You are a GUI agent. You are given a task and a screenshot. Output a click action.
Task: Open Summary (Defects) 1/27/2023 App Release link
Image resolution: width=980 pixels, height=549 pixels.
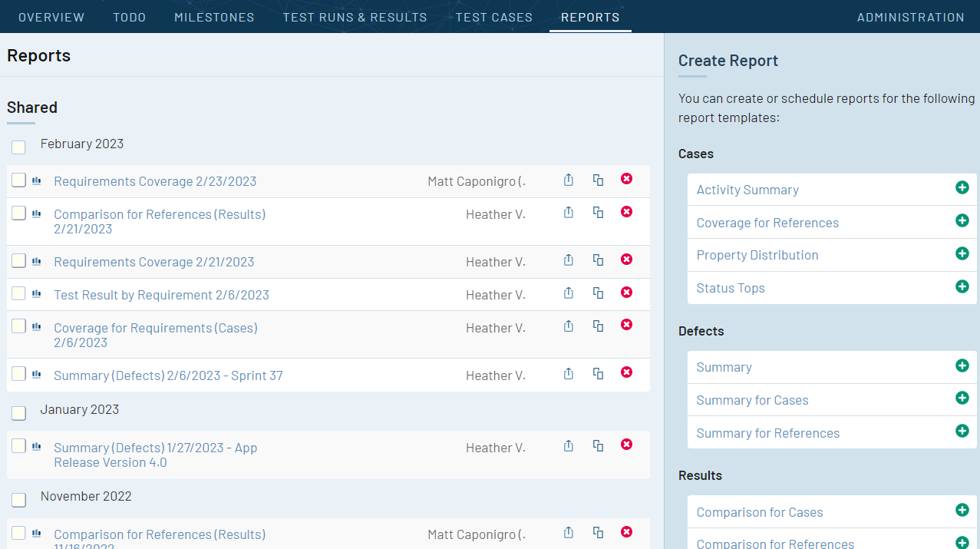(155, 455)
